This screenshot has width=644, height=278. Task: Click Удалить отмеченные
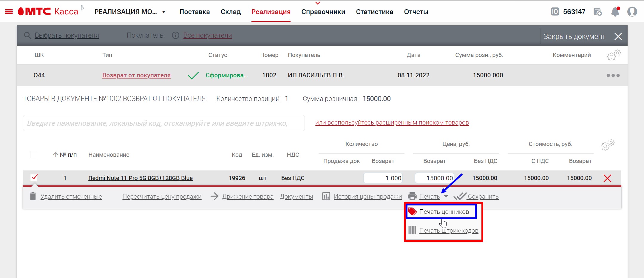[71, 196]
